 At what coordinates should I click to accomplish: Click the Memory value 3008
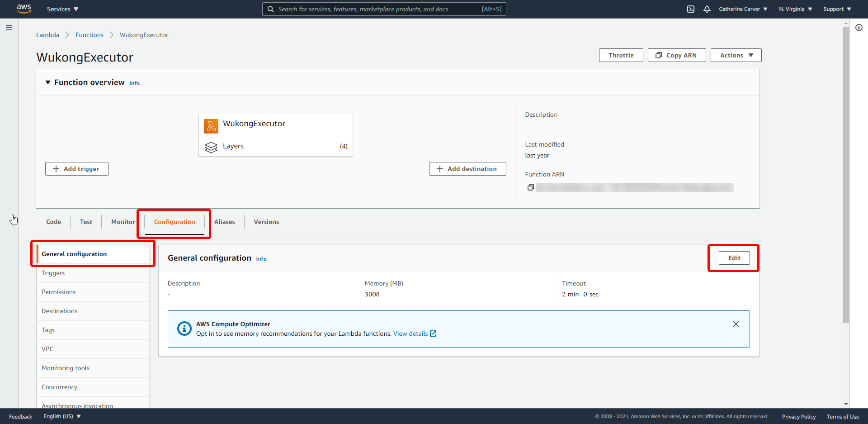(372, 294)
